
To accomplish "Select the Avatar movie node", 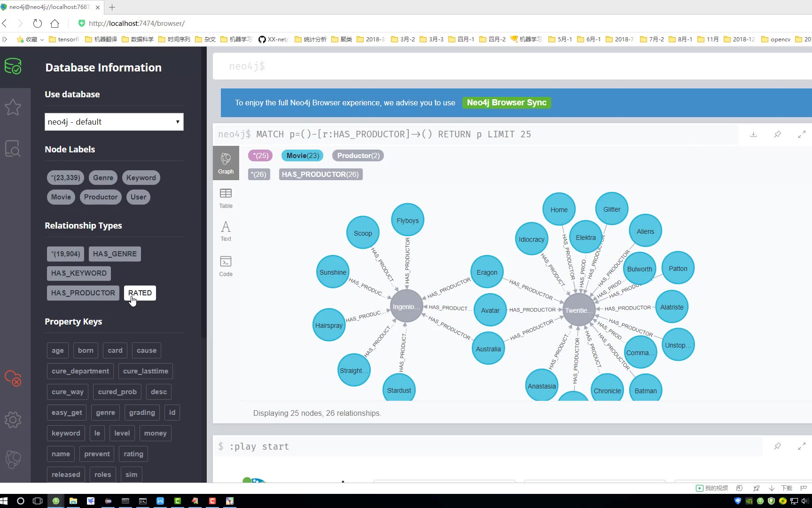I will pos(490,310).
